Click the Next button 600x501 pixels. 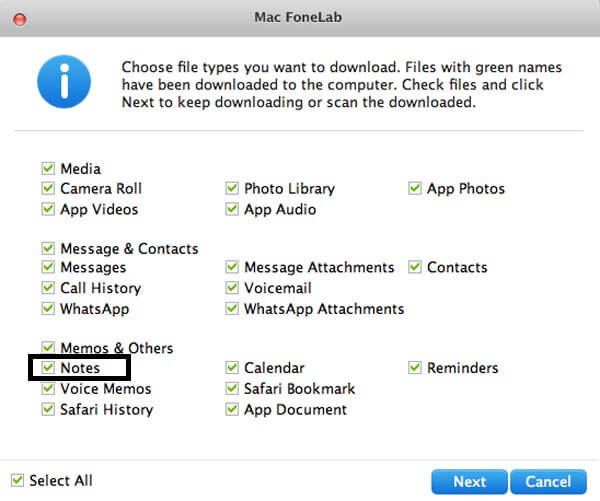(x=470, y=481)
